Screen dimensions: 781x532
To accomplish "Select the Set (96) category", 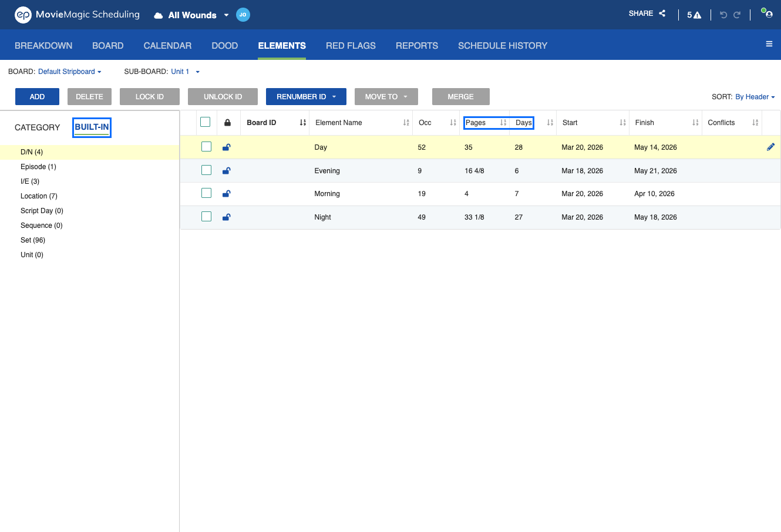I will point(89,240).
